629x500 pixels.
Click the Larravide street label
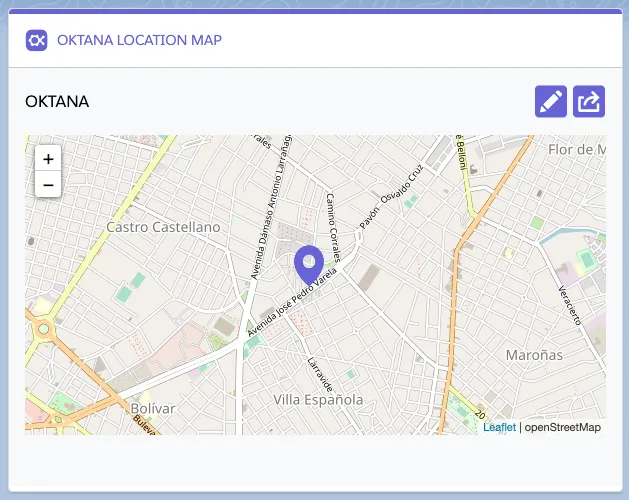point(320,375)
